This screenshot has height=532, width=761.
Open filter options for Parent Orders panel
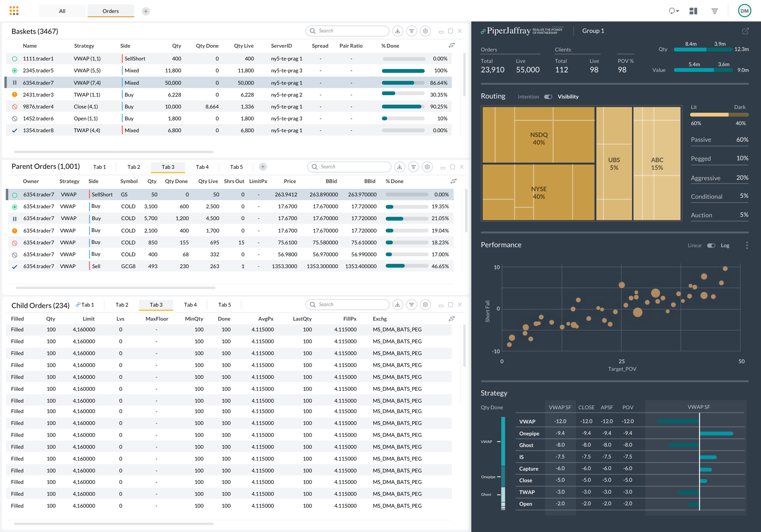tap(413, 167)
